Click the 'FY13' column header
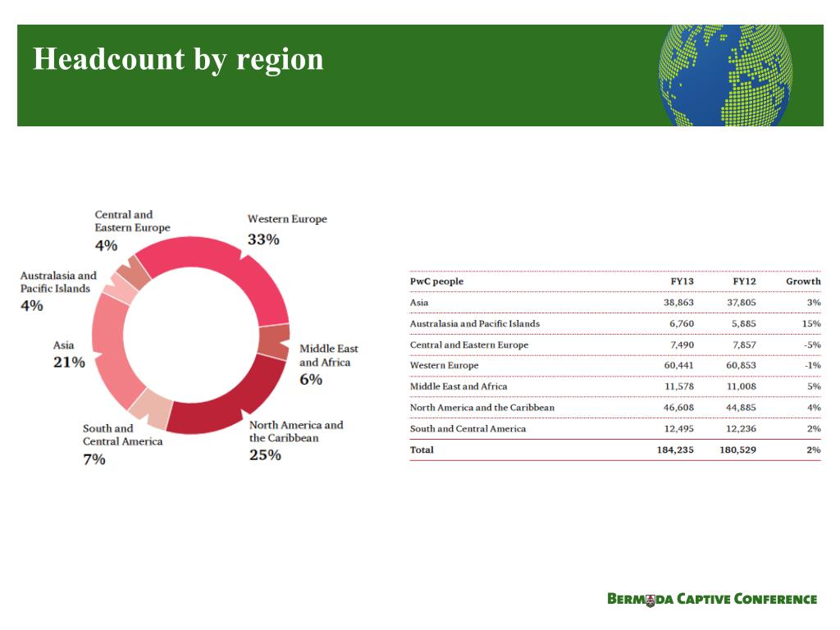This screenshot has width=840, height=630. click(682, 281)
